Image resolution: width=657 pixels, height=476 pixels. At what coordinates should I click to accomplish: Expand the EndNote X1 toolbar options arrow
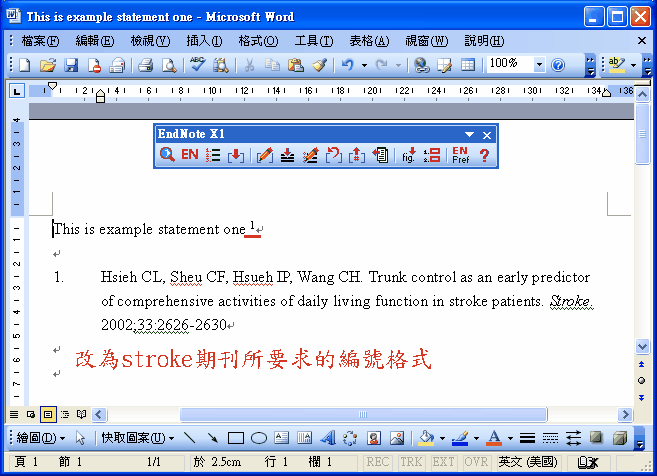pyautogui.click(x=469, y=134)
